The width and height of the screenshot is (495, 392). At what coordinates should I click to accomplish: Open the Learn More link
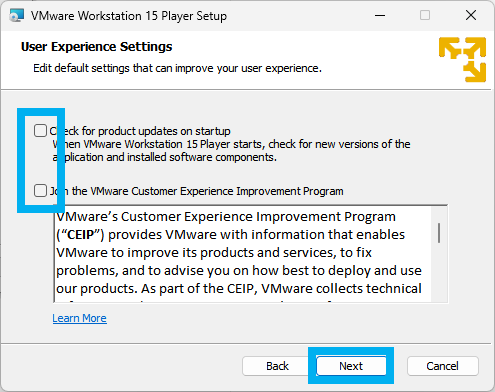pos(79,318)
